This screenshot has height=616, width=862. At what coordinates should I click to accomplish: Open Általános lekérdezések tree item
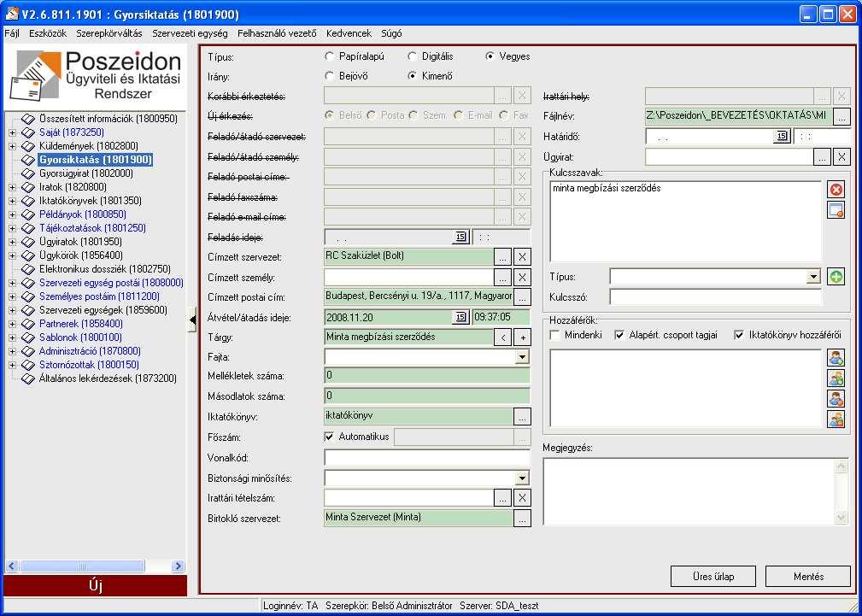click(x=108, y=378)
